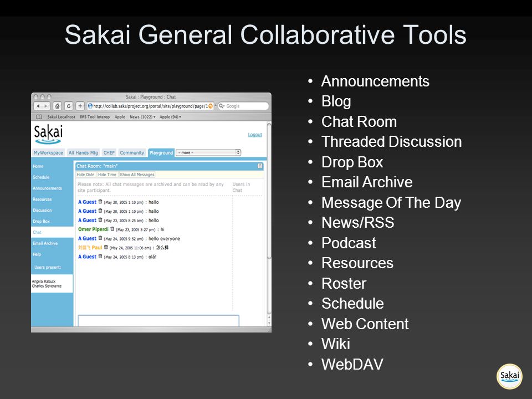
Task: Switch to the MyWorkspace tab
Action: tap(48, 153)
